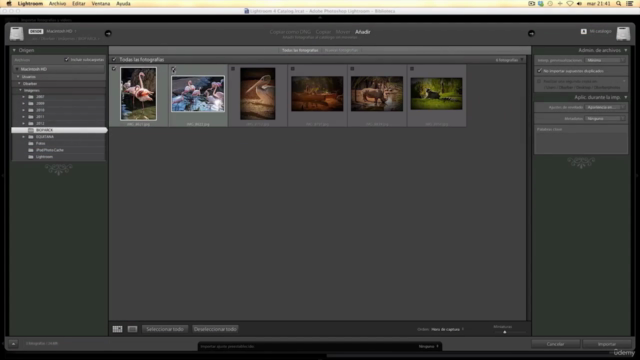The image size is (640, 360).
Task: Click Seleccionar todo button
Action: (x=165, y=329)
